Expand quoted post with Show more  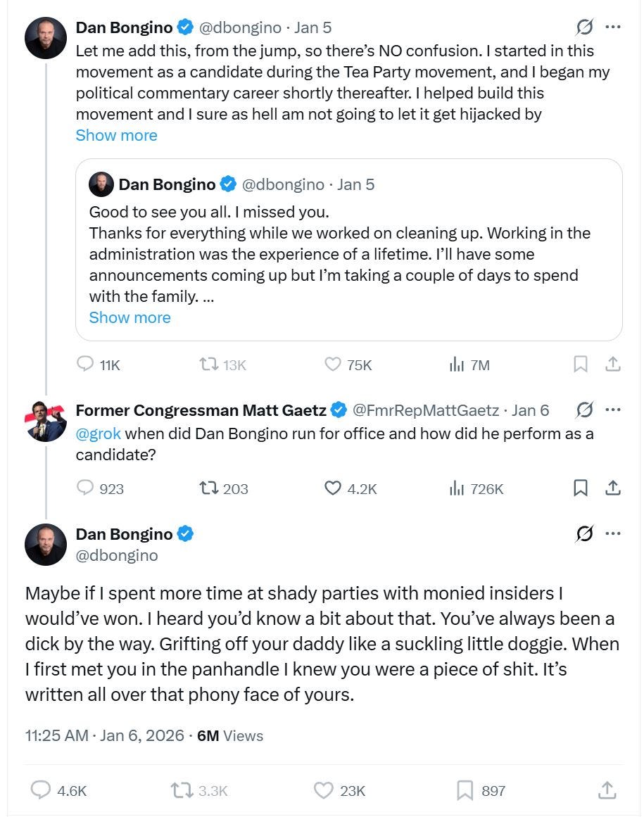130,317
